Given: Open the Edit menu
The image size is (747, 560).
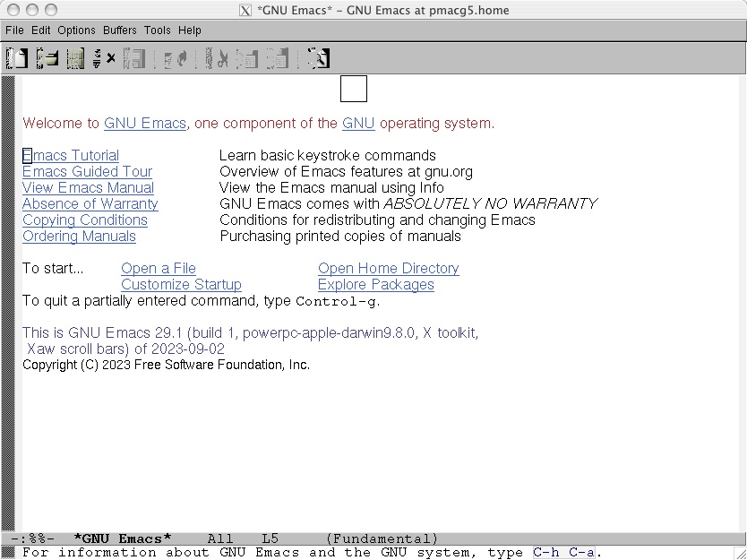Looking at the screenshot, I should pos(41,30).
